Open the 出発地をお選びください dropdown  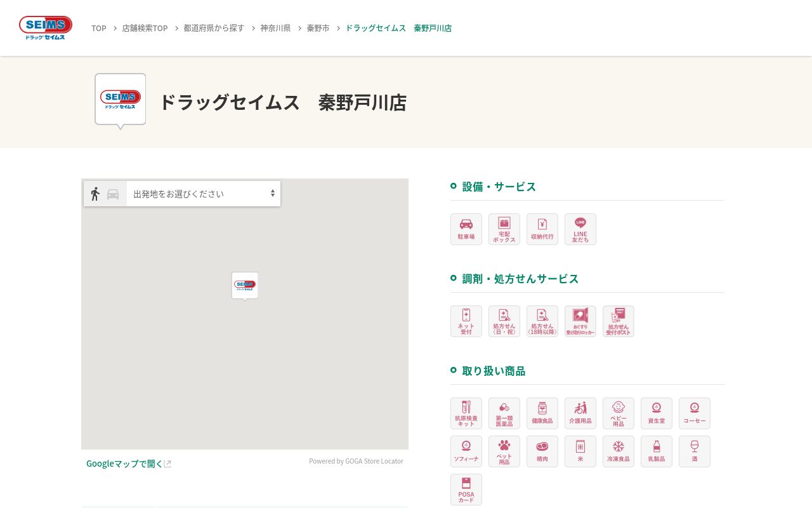(204, 194)
